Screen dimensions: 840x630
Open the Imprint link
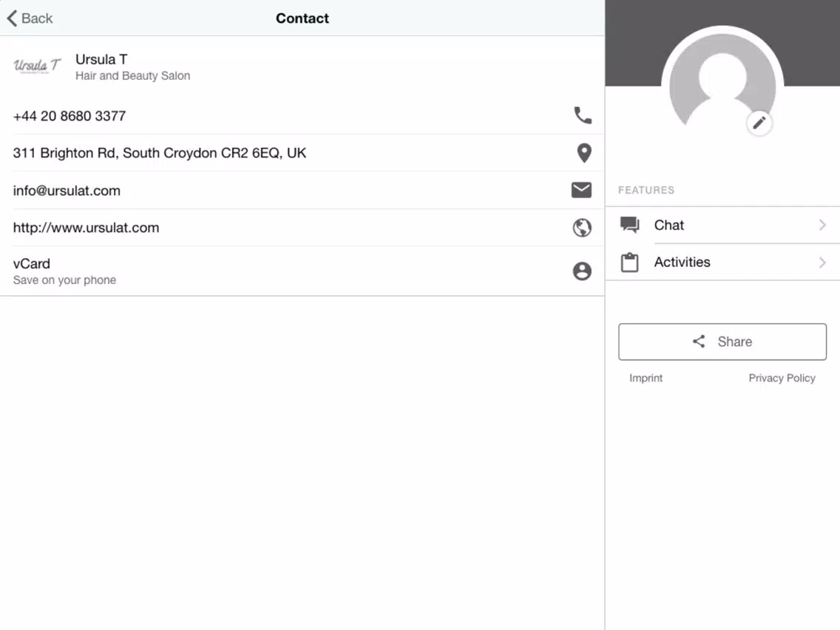[x=646, y=378]
